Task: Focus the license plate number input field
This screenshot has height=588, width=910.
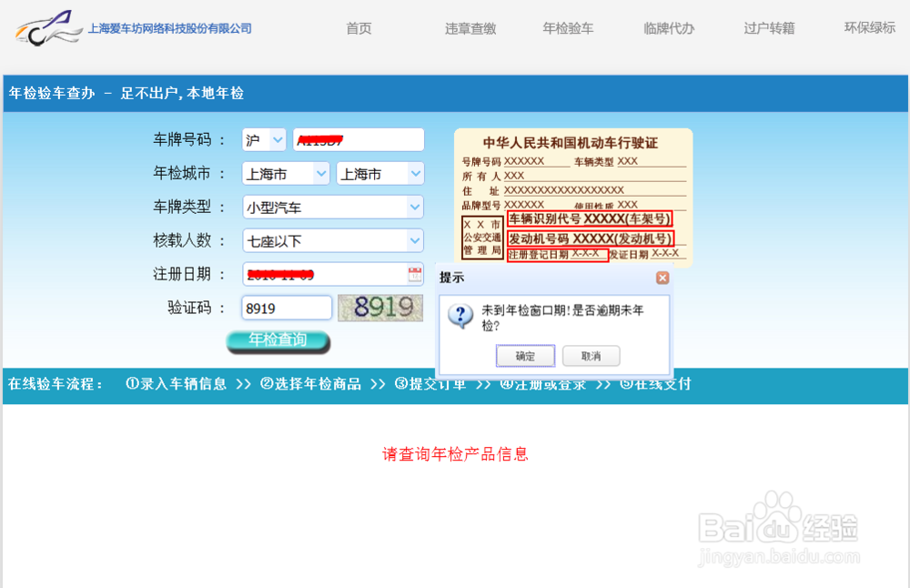Action: [x=359, y=140]
